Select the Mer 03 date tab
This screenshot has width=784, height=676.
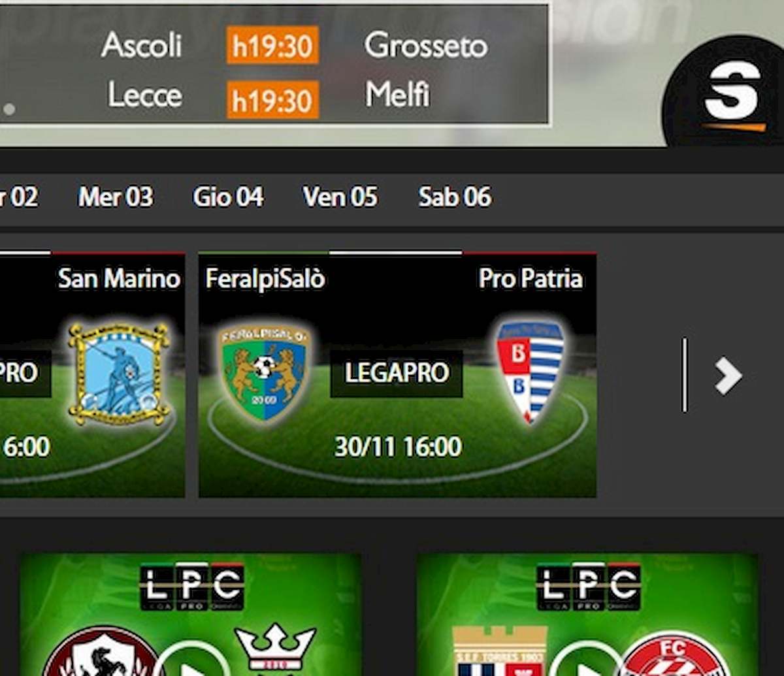pyautogui.click(x=116, y=197)
